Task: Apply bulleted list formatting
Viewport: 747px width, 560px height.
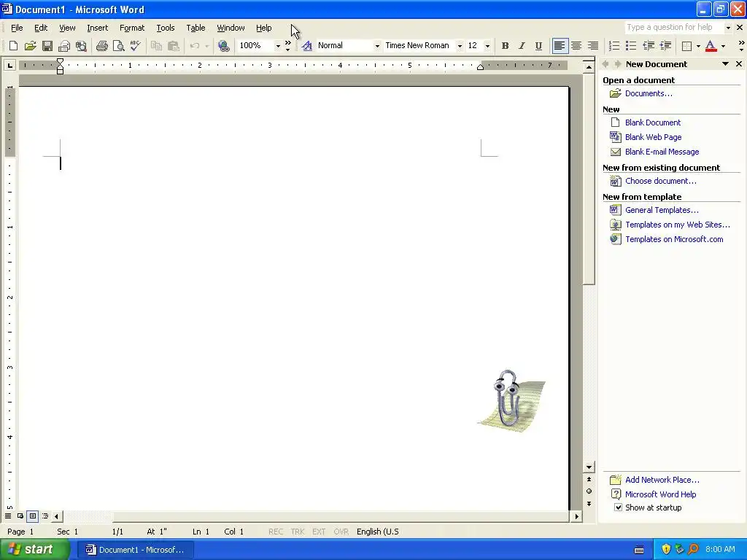Action: tap(631, 46)
